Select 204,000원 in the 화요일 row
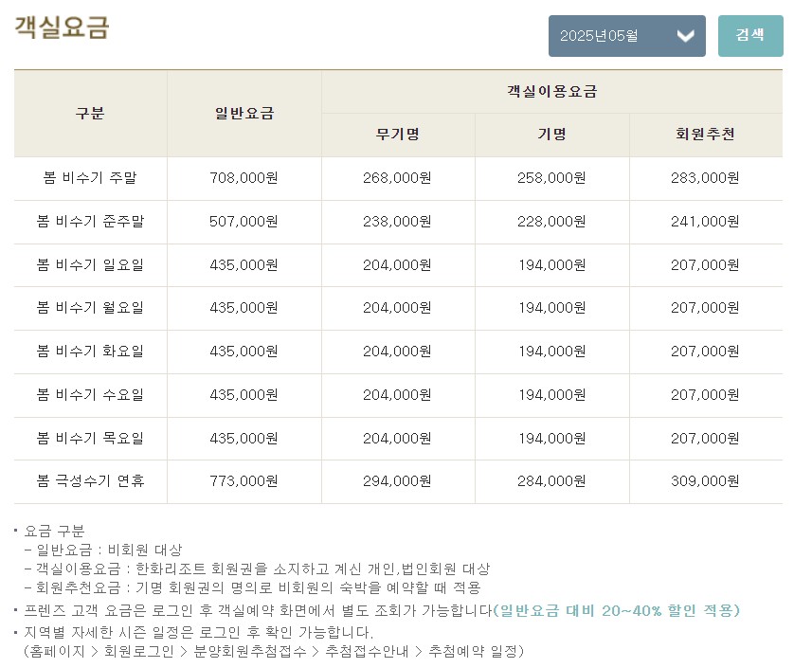This screenshot has width=812, height=668. 397,352
